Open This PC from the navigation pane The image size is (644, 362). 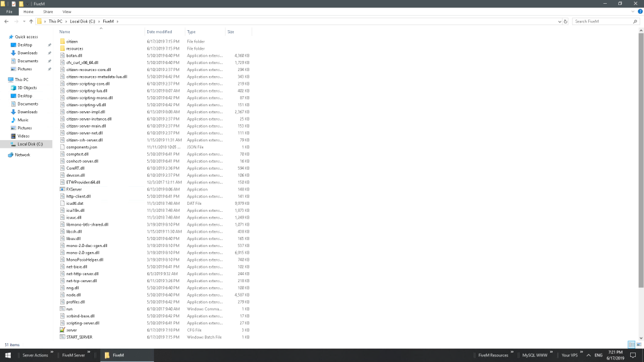click(x=22, y=79)
